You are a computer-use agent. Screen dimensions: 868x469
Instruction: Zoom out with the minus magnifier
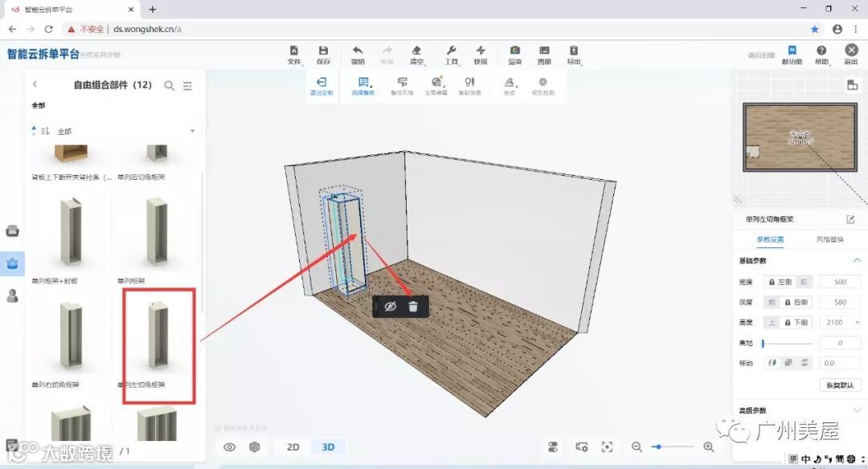(x=637, y=447)
